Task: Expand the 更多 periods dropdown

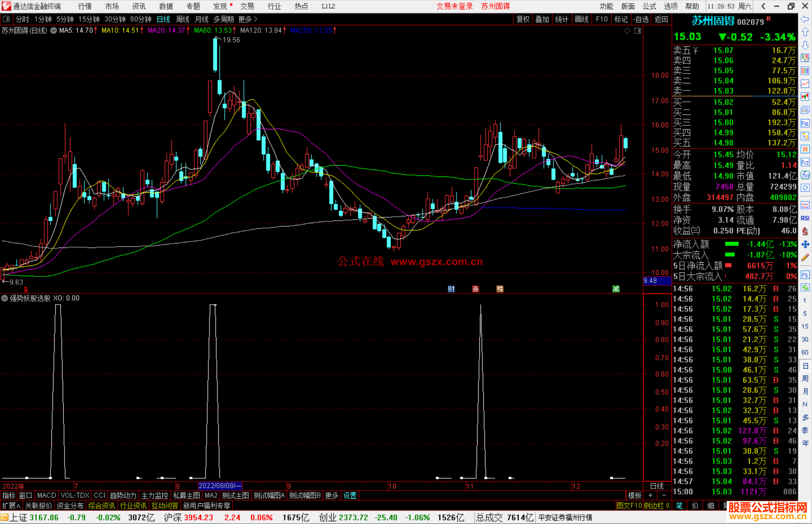Action: pos(248,19)
